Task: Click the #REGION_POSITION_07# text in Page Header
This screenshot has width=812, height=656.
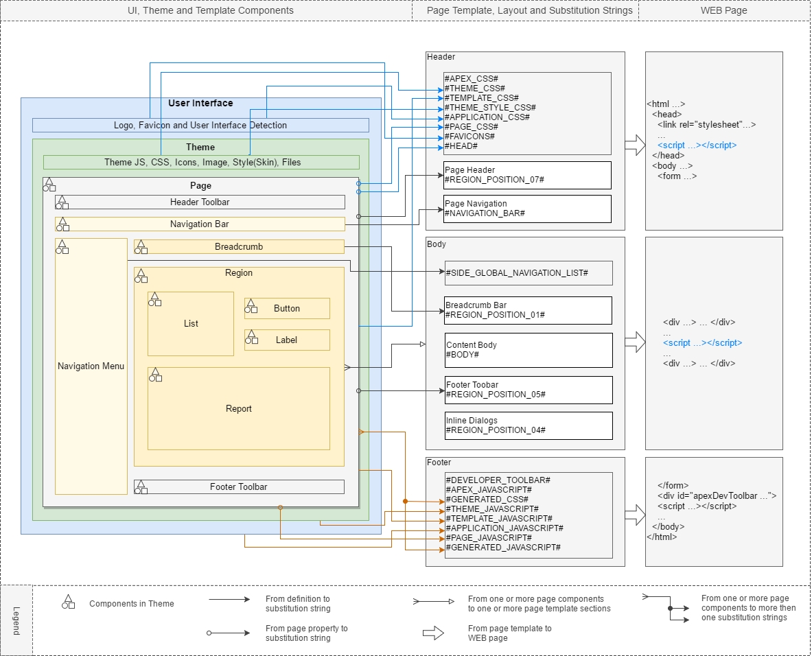Action: click(x=495, y=180)
